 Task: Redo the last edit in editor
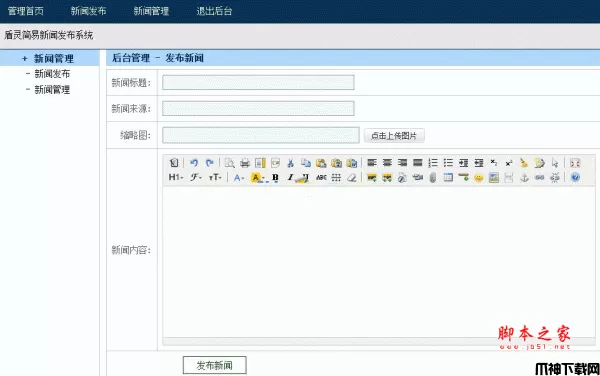209,163
